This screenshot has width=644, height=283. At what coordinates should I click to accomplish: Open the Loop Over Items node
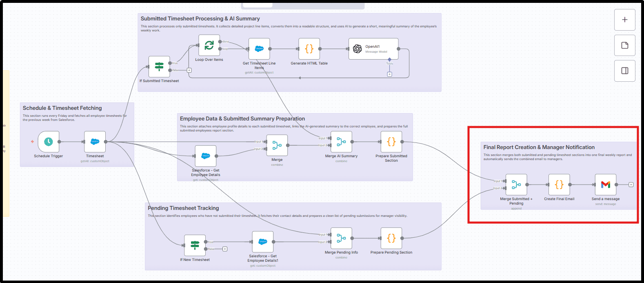pos(209,45)
